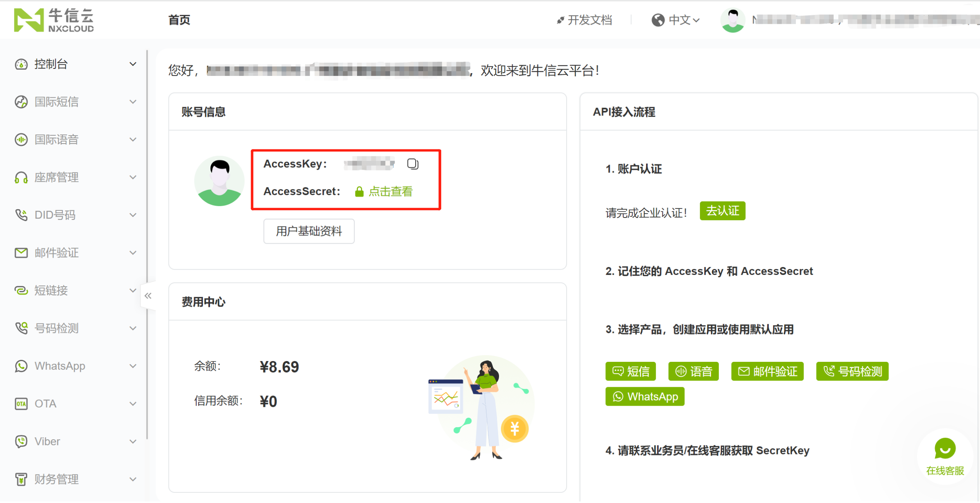Image resolution: width=980 pixels, height=503 pixels.
Task: Toggle the 短链接 short link menu item
Action: (22, 290)
